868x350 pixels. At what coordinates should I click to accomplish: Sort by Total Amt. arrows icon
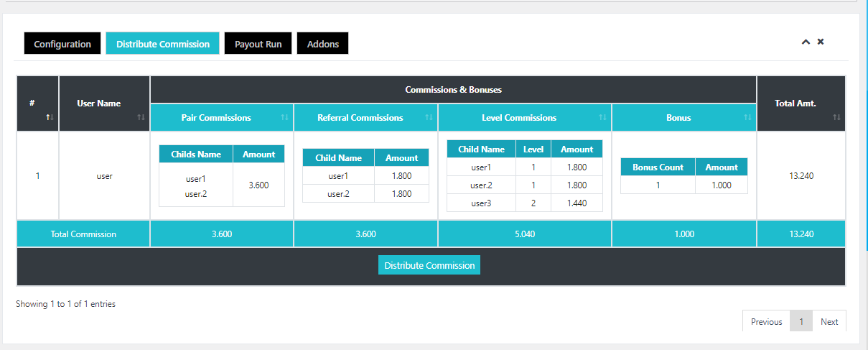[x=836, y=117]
